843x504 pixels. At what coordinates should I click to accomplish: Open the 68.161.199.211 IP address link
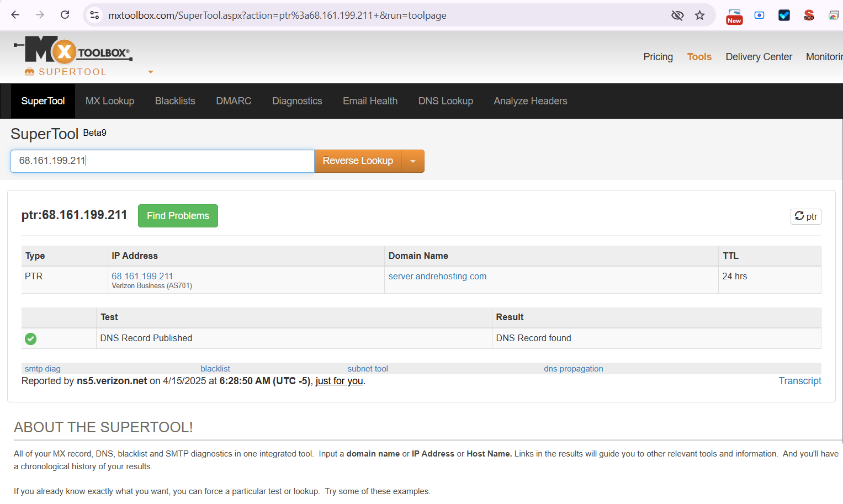click(142, 276)
